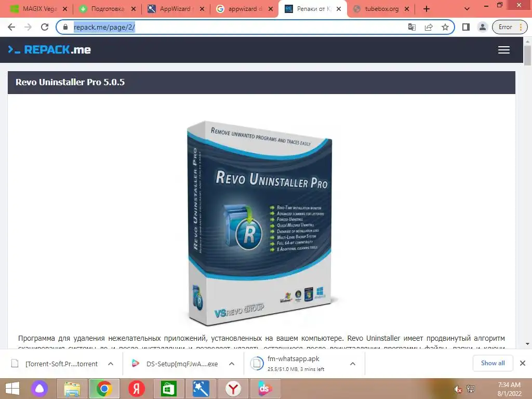Open the Windows Start menu

coord(12,389)
